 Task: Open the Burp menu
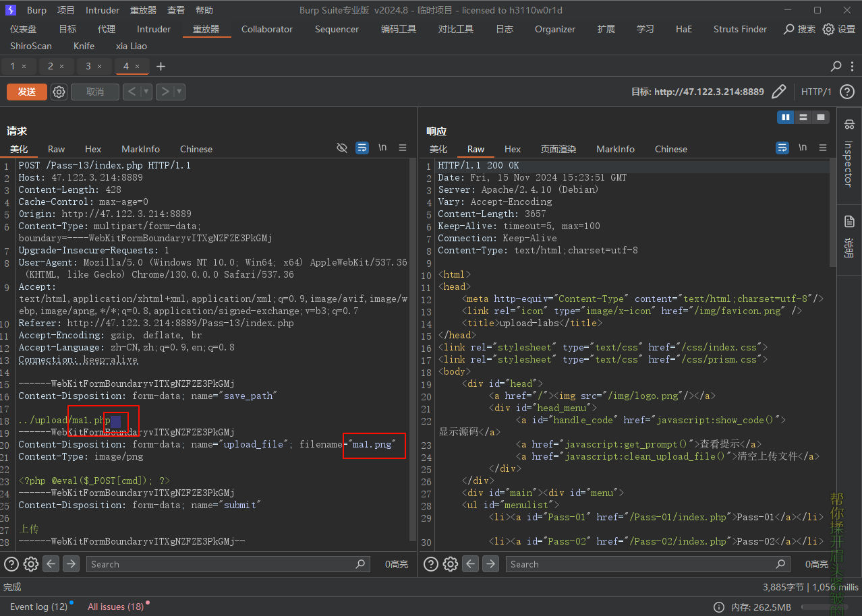click(x=37, y=10)
